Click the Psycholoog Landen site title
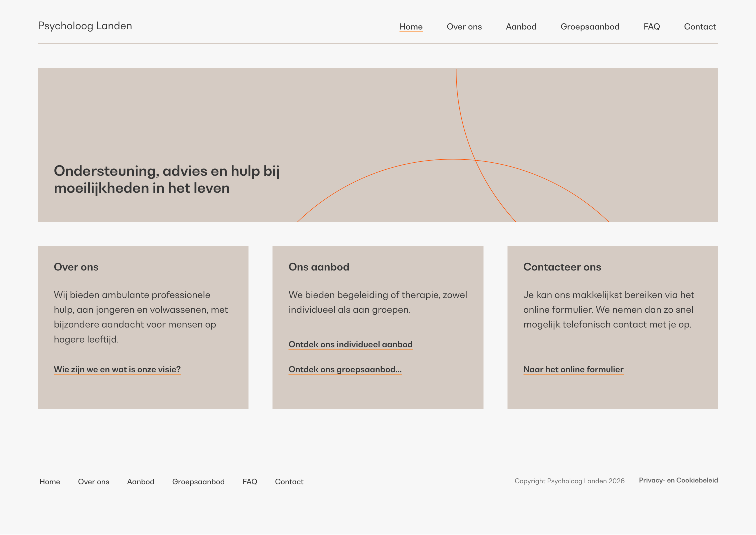 point(85,26)
